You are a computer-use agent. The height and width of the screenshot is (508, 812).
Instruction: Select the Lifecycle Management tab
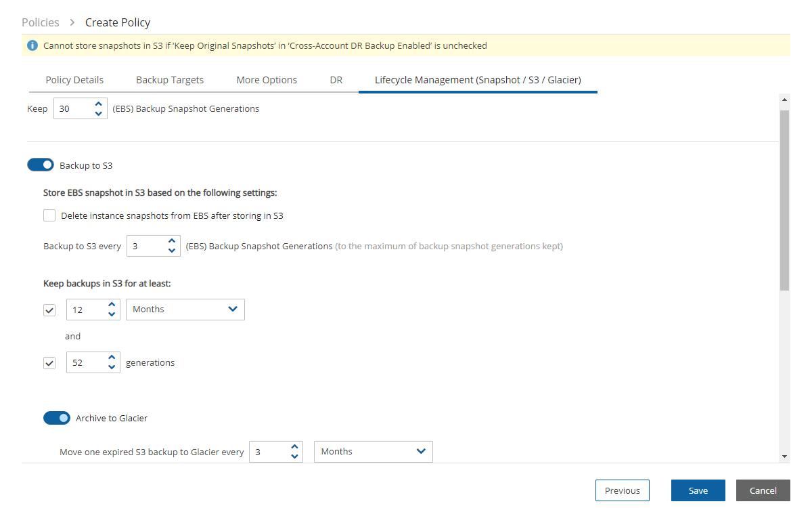click(478, 80)
